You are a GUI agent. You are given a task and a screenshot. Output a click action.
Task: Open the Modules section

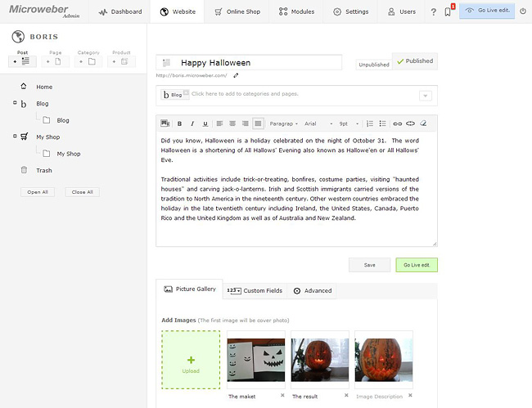coord(296,12)
